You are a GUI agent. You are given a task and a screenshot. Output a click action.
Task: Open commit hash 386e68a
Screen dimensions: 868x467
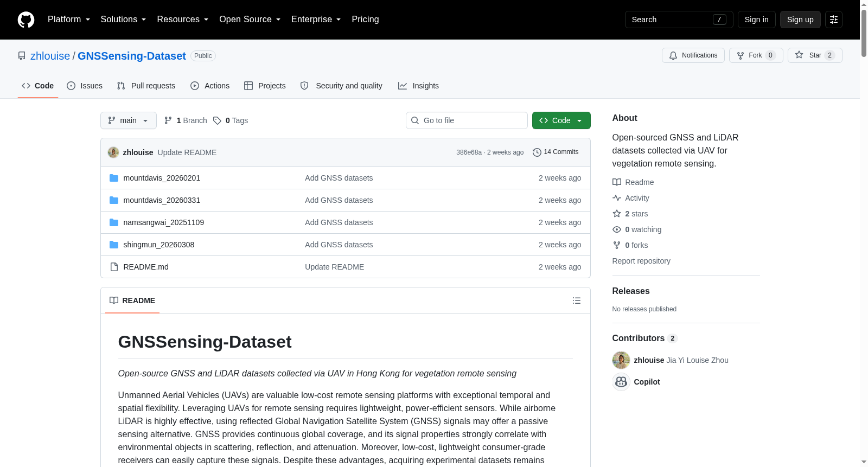coord(469,152)
